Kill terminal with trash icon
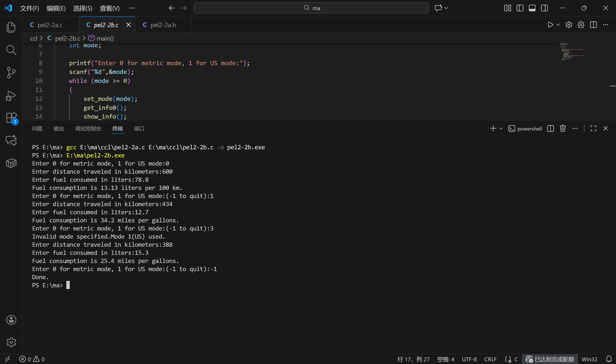 [x=563, y=129]
